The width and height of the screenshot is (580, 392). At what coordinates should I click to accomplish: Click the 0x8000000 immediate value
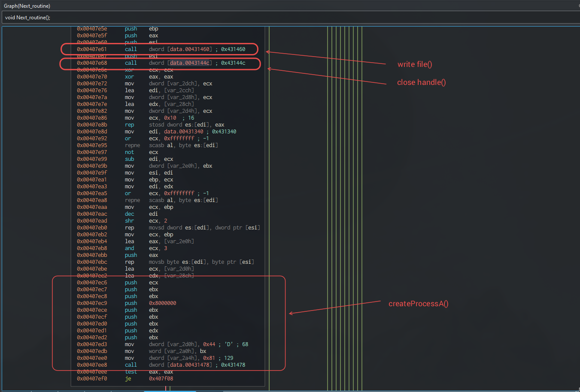(163, 303)
